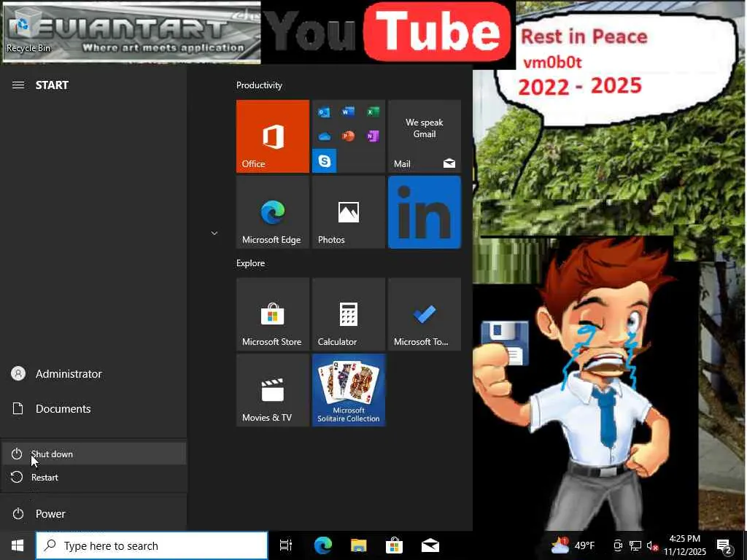This screenshot has width=747, height=560.
Task: Select Restart from power menu
Action: point(93,477)
